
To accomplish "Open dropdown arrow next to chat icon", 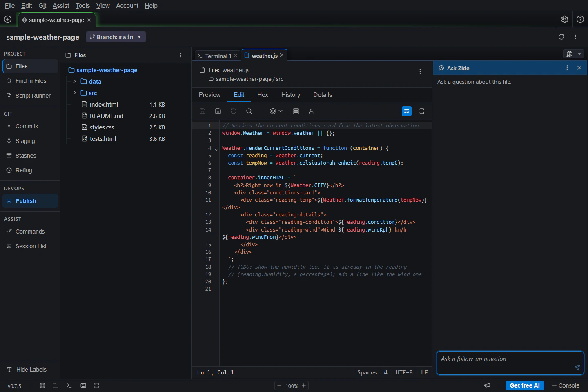I will click(x=579, y=54).
